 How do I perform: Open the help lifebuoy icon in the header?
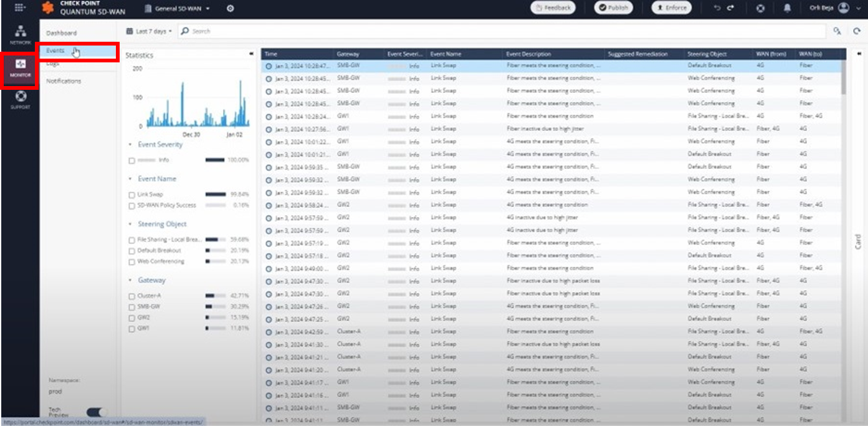[x=760, y=8]
